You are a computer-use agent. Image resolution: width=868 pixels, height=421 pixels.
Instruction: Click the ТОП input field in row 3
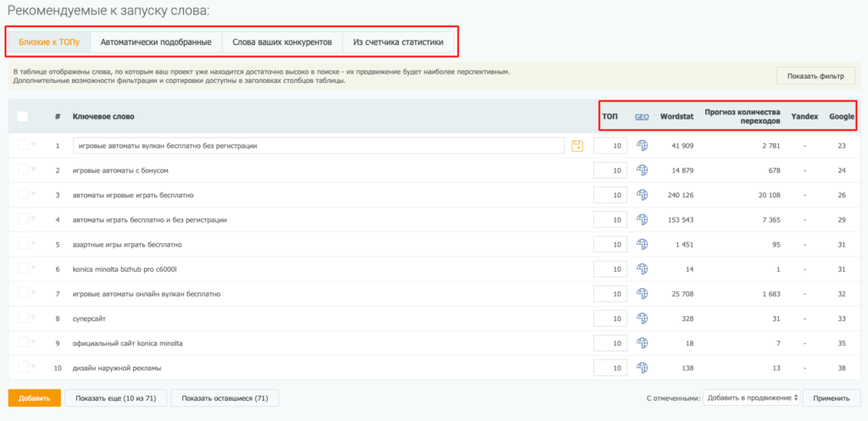(x=610, y=196)
